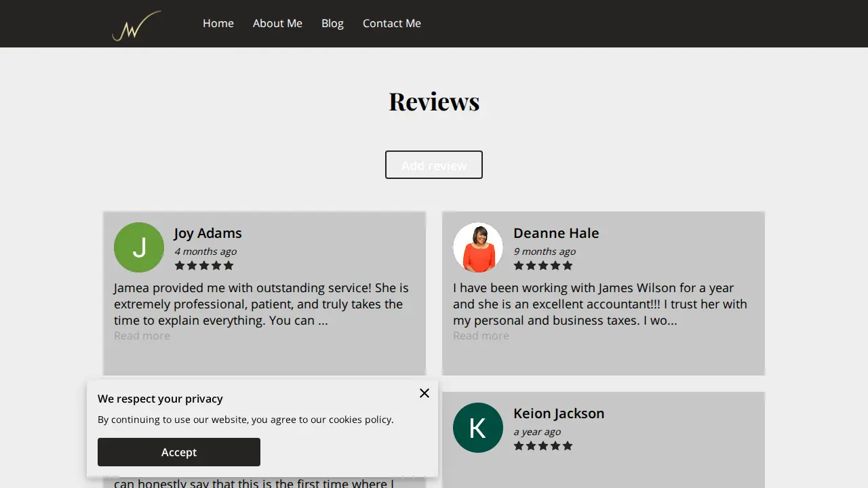Click the 'a year ago' timestamp
The height and width of the screenshot is (488, 868).
tap(537, 432)
